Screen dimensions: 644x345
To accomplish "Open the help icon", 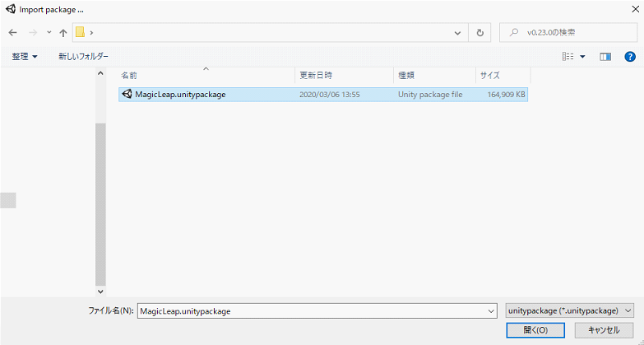I will (630, 57).
